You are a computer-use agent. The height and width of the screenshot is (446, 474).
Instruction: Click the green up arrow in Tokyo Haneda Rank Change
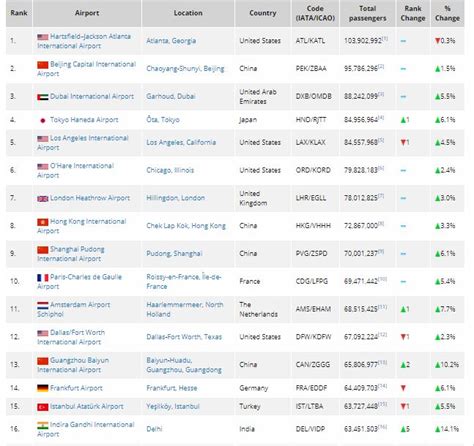[403, 120]
